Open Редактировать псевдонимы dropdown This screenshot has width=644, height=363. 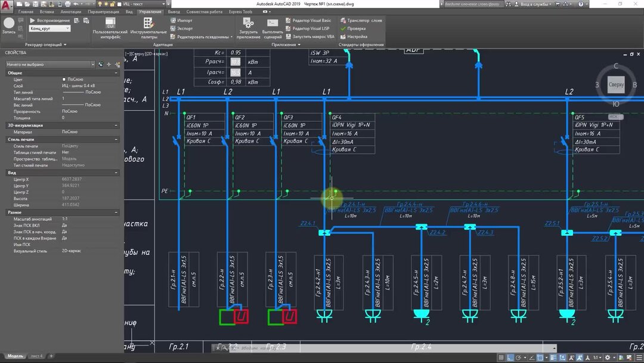202,36
